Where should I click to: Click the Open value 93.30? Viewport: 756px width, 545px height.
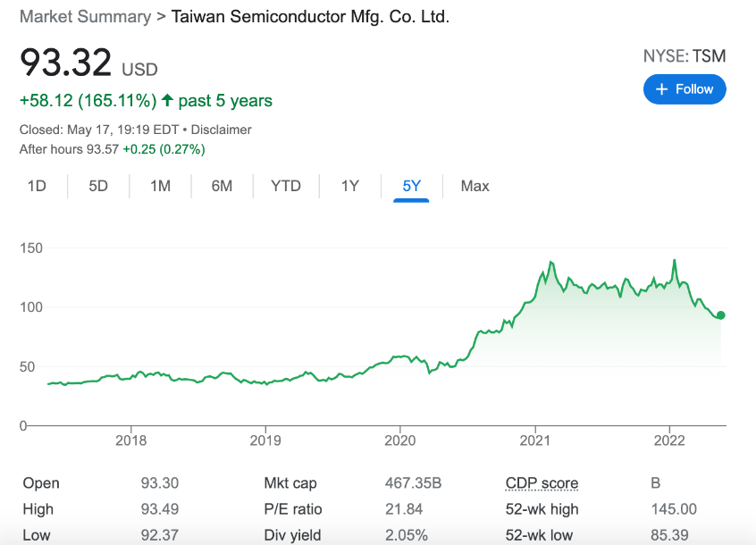coord(160,482)
